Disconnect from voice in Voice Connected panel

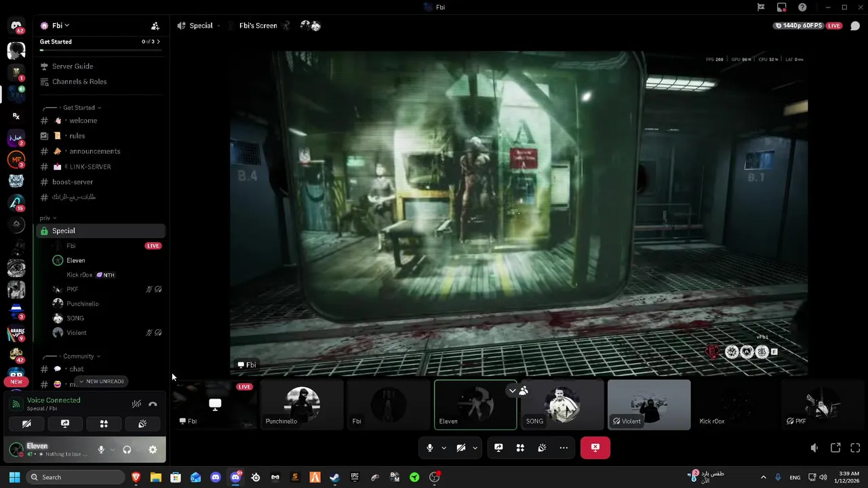coord(153,404)
